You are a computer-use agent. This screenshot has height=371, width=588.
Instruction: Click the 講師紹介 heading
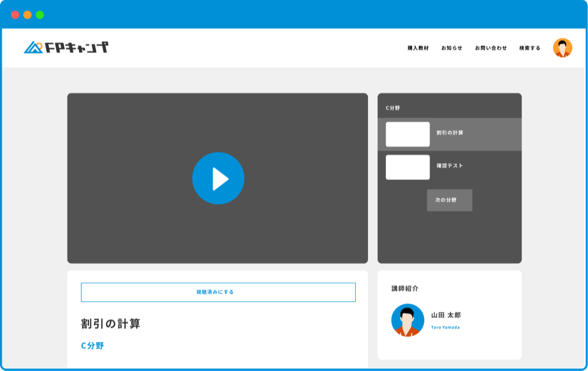click(405, 288)
